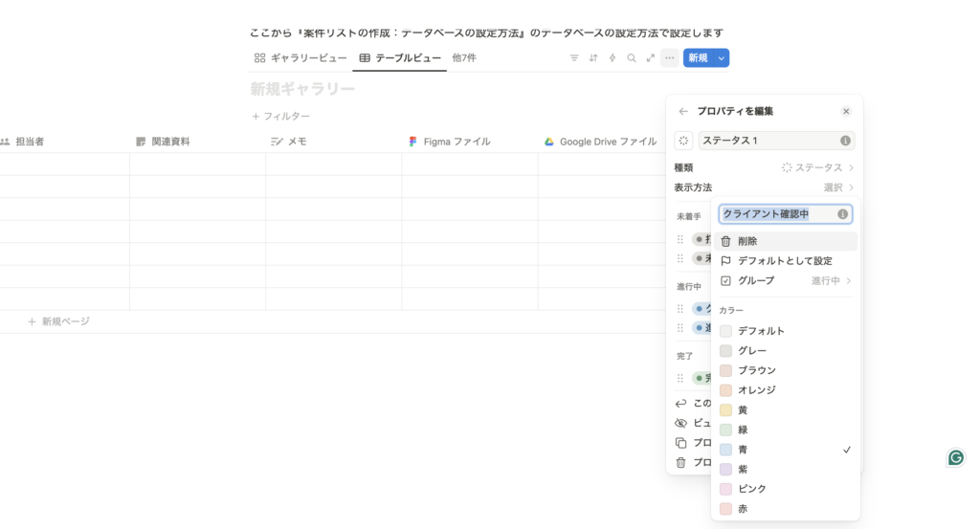980x529 pixels.
Task: Click the Grammarly icon at right edge
Action: (955, 457)
